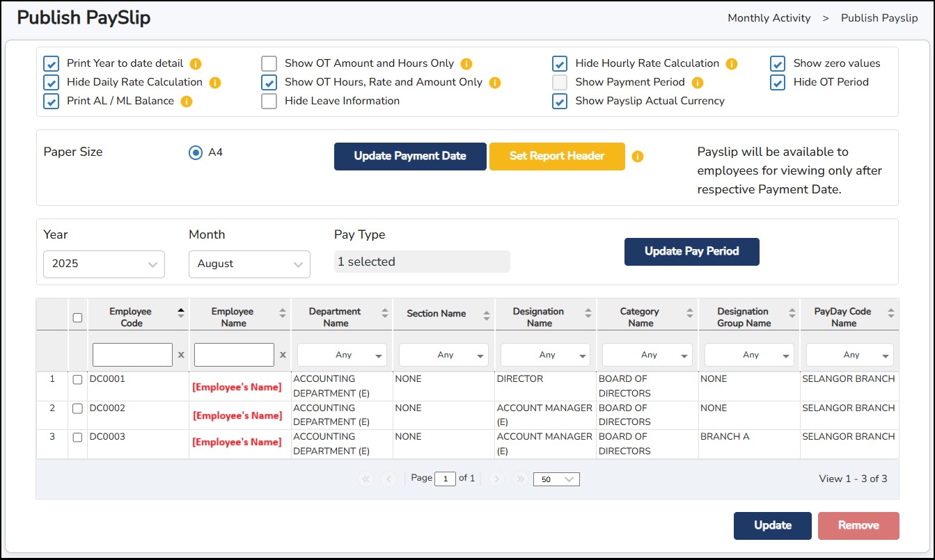The height and width of the screenshot is (560, 935).
Task: Expand the Department Name filter dropdown
Action: pos(343,355)
